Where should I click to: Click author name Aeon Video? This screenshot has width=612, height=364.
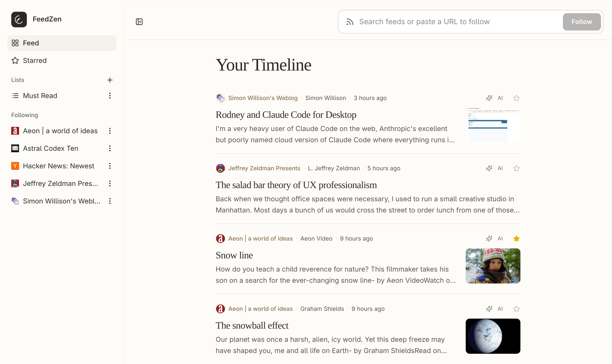(316, 239)
